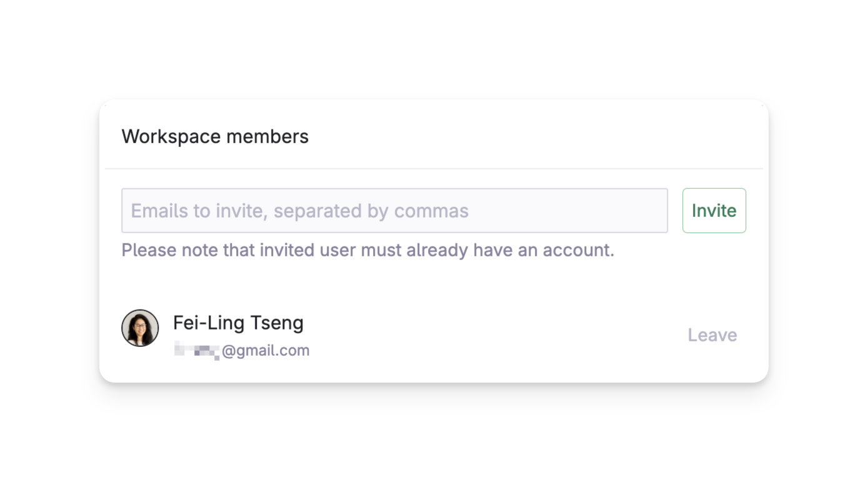Click Fei-Ling Tseng's profile avatar

point(140,328)
